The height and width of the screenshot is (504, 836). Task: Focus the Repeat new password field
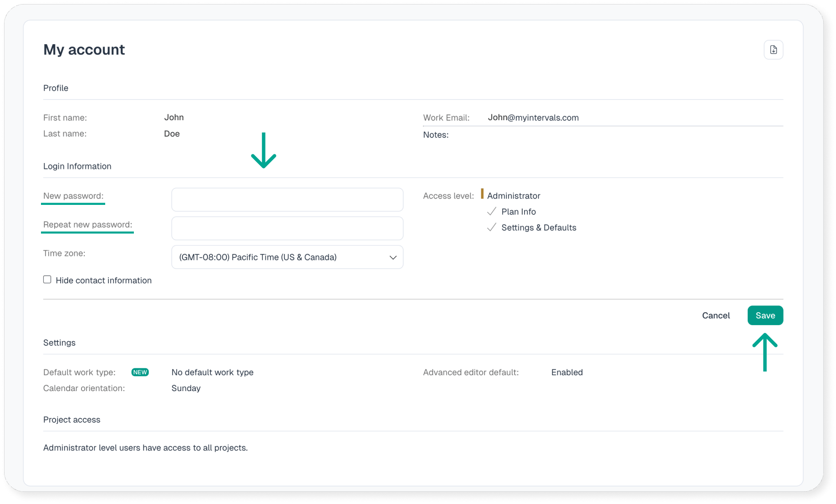coord(287,229)
